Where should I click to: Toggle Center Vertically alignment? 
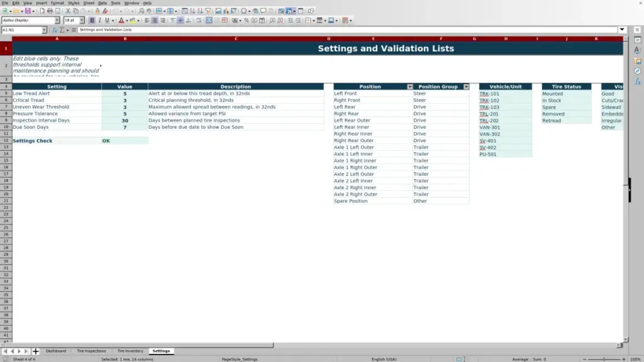(180, 20)
